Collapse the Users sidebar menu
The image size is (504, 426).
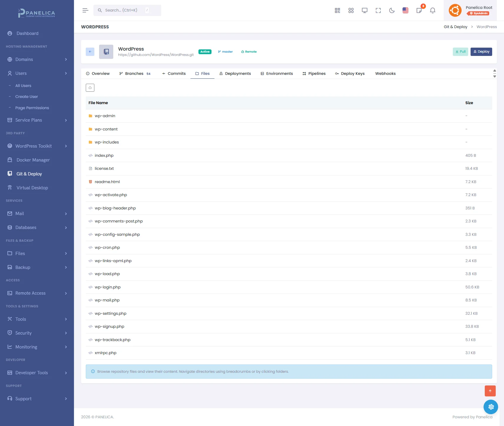point(37,73)
